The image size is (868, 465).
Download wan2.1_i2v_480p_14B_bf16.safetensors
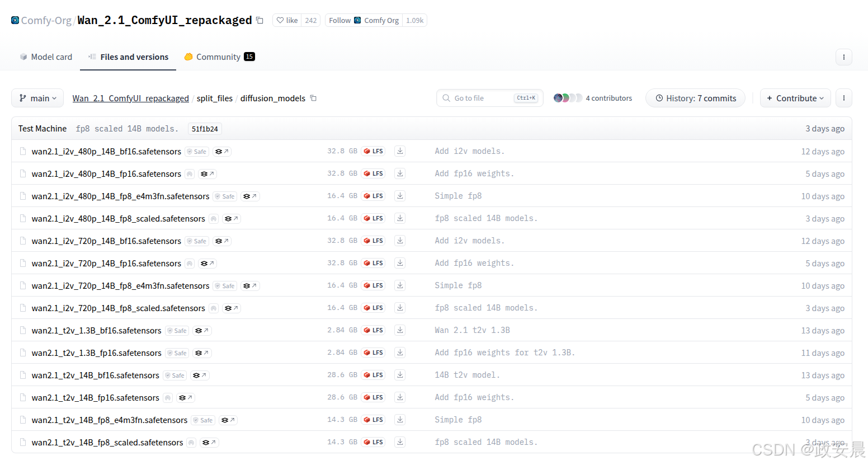point(400,151)
